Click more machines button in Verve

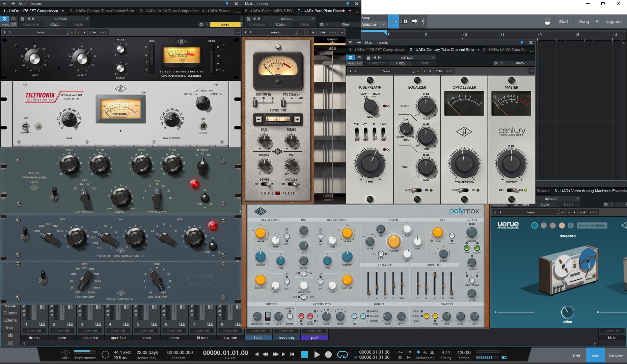point(592,225)
